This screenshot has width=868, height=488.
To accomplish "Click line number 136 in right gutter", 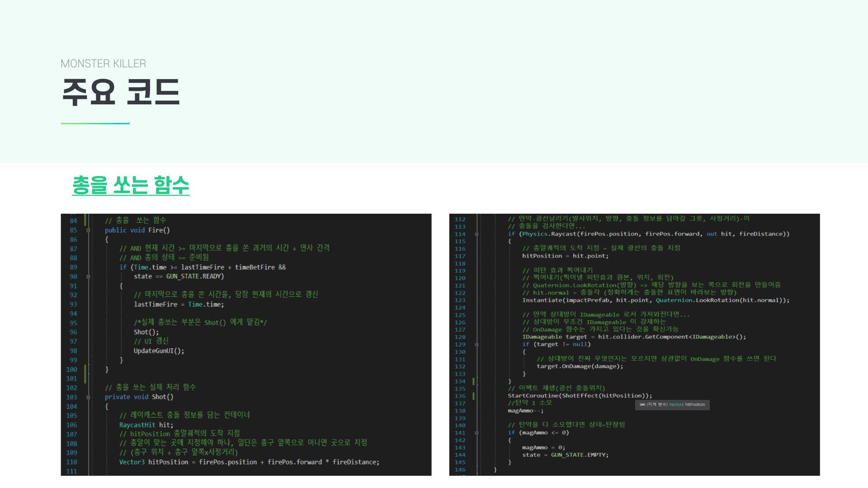I will tap(460, 396).
